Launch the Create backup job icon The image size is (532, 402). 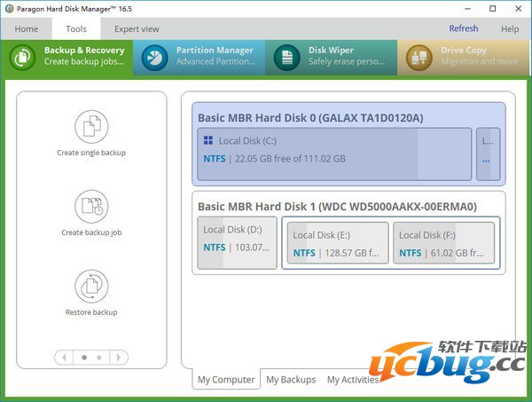[91, 207]
